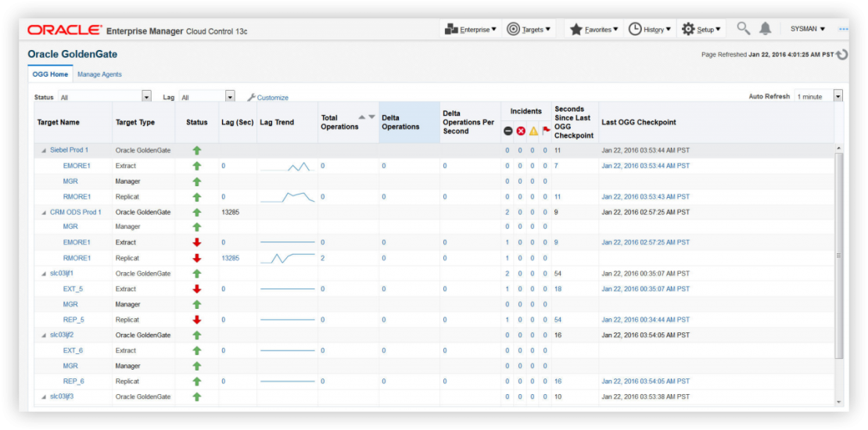
Task: Click the Customize wrench icon
Action: tap(252, 98)
